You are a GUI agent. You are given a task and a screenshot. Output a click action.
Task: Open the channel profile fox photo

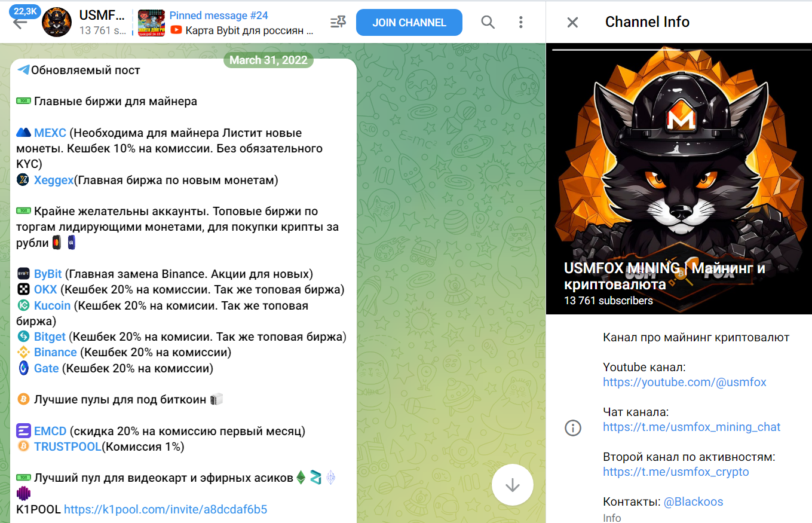(679, 179)
